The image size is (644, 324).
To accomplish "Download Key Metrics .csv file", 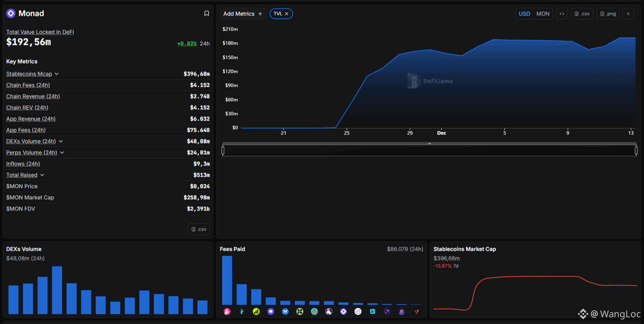I will (x=199, y=229).
